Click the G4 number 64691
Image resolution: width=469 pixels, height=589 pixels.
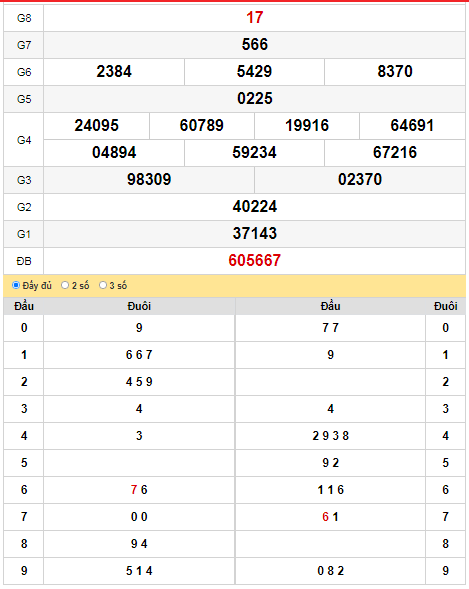pyautogui.click(x=412, y=126)
